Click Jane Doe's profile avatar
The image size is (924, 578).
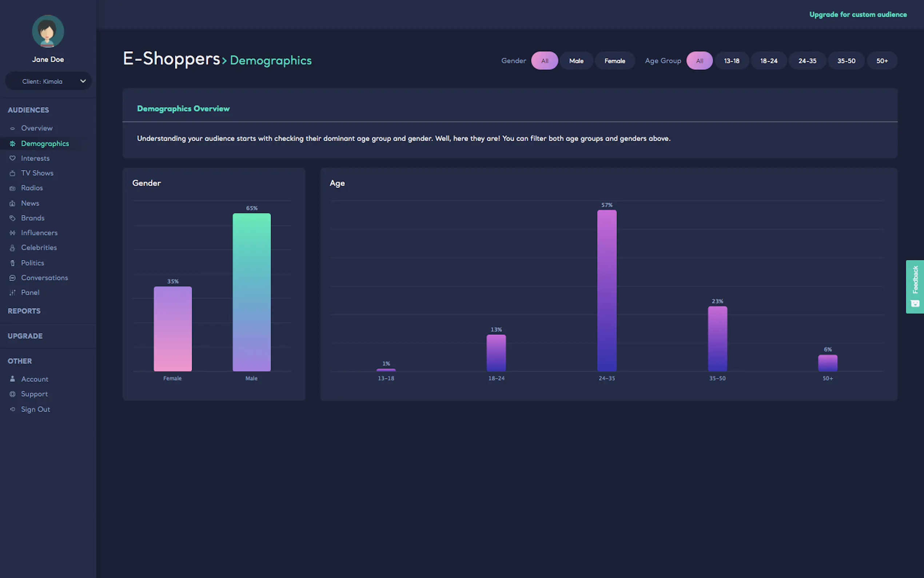(x=48, y=31)
